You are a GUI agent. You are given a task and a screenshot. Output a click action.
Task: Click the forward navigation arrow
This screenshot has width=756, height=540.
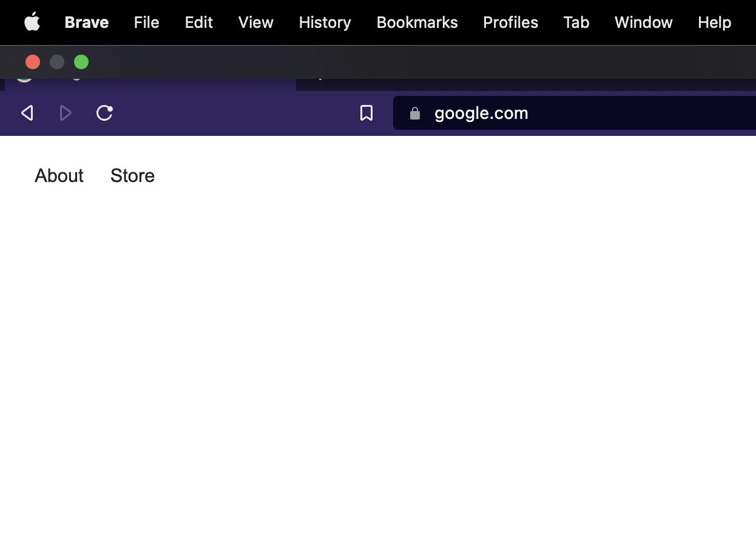[66, 113]
